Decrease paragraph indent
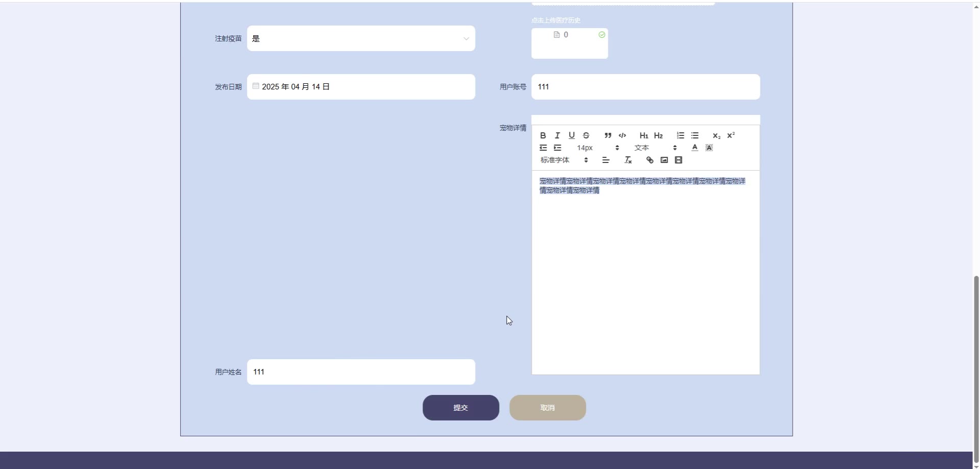 coord(543,148)
